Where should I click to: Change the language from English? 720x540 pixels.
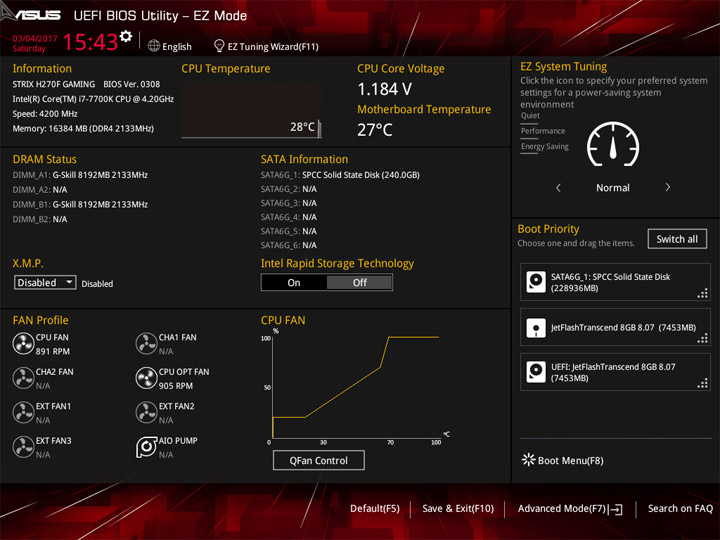(177, 46)
